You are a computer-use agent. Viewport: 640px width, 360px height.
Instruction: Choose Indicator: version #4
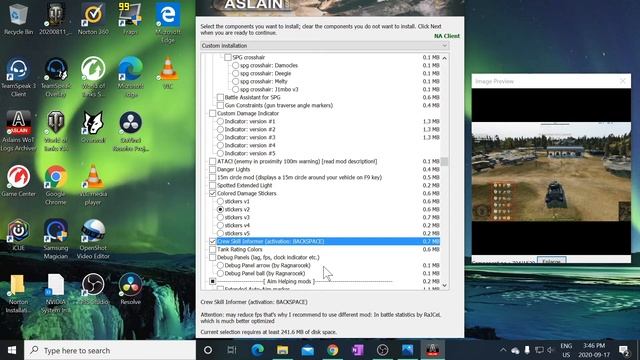tap(220, 145)
